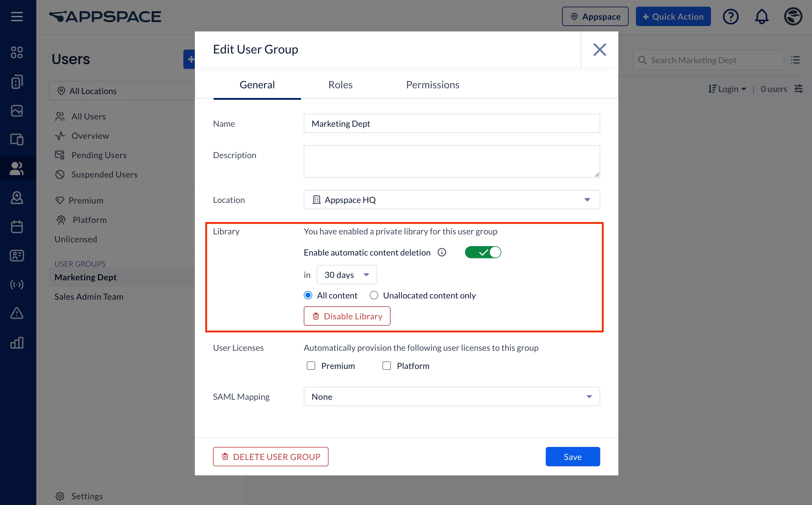
Task: Open the user profile avatar menu
Action: pyautogui.click(x=793, y=16)
